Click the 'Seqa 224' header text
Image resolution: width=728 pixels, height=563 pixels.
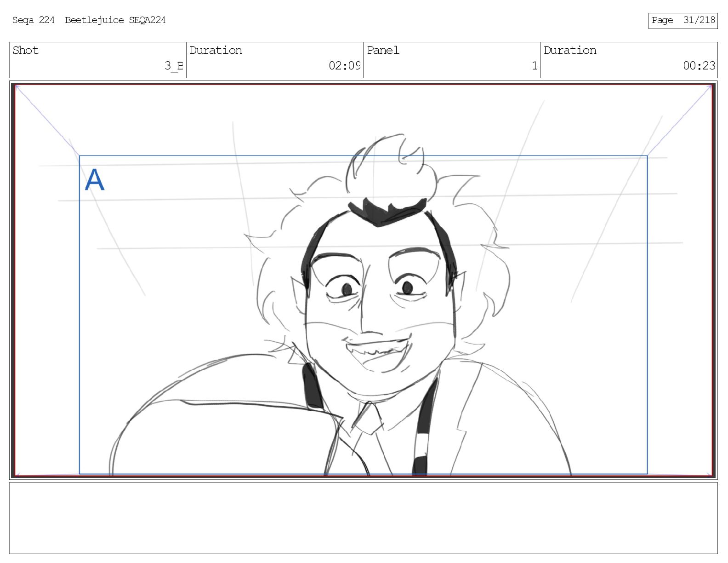[x=33, y=20]
